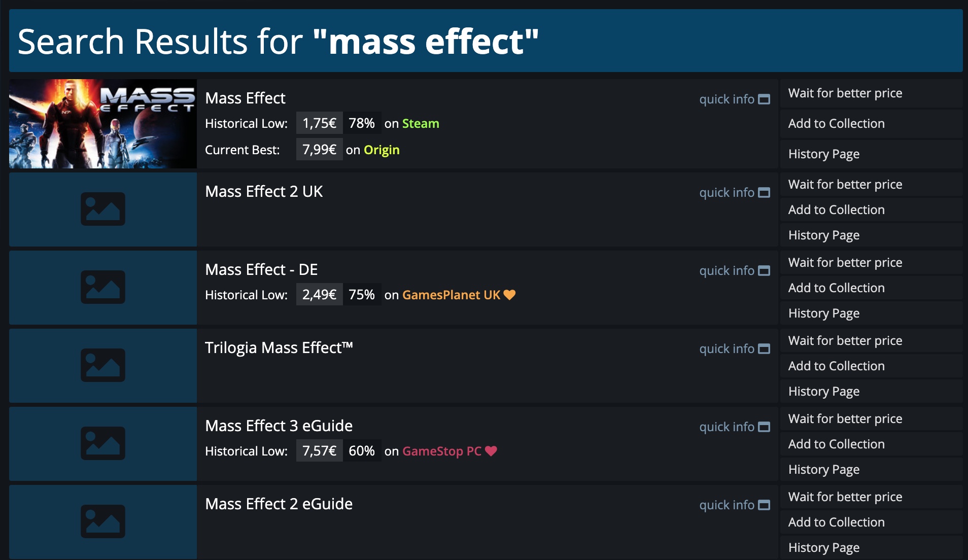The height and width of the screenshot is (560, 968).
Task: Open the Steam store link
Action: pyautogui.click(x=421, y=124)
